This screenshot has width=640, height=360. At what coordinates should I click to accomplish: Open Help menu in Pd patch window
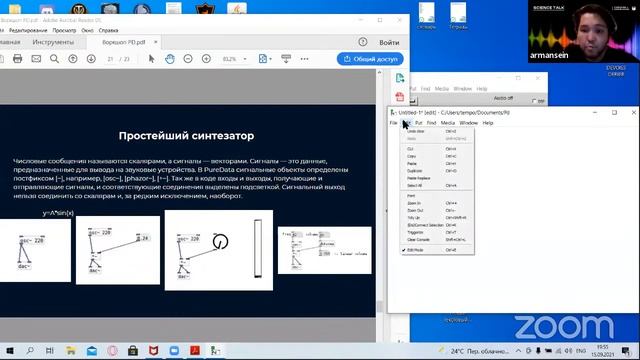(488, 123)
